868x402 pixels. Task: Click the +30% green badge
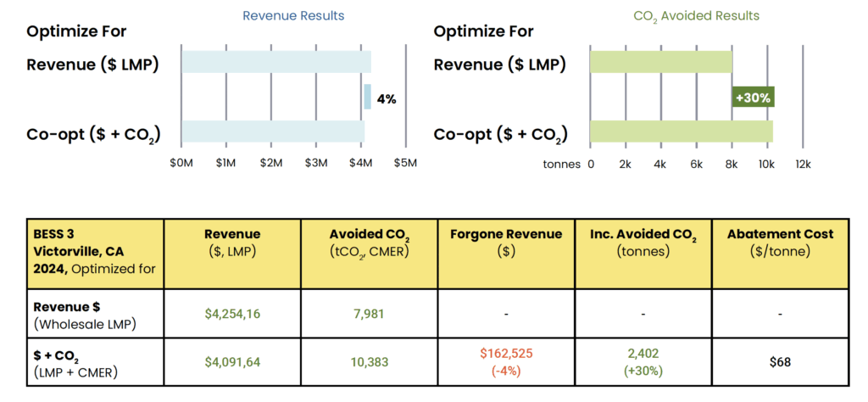pos(753,98)
